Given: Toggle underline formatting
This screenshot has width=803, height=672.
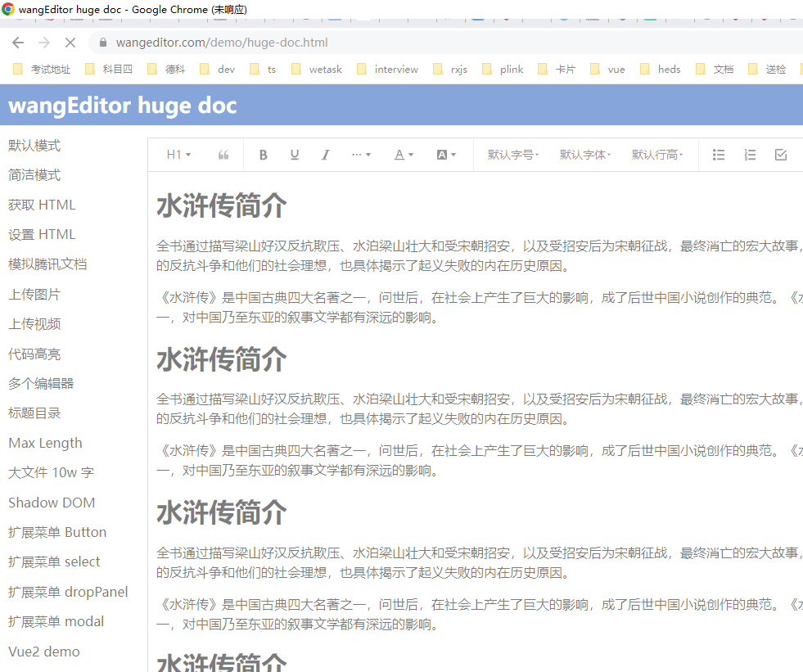Looking at the screenshot, I should click(x=294, y=154).
